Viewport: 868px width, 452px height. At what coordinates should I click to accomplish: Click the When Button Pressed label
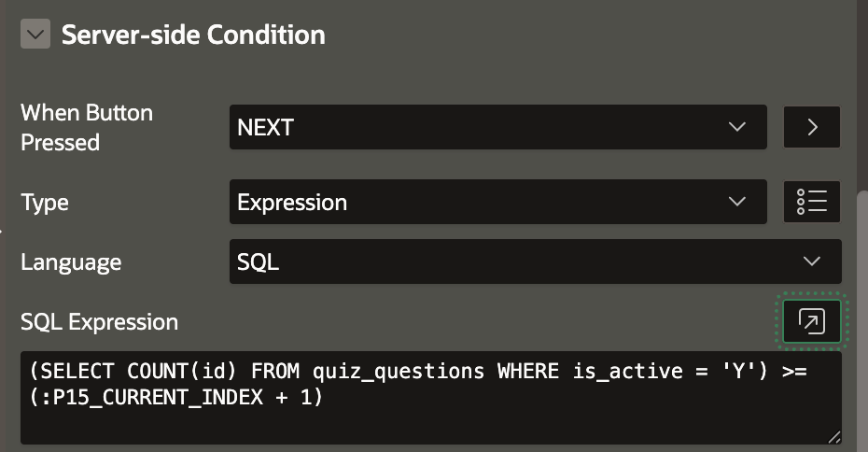(x=87, y=127)
